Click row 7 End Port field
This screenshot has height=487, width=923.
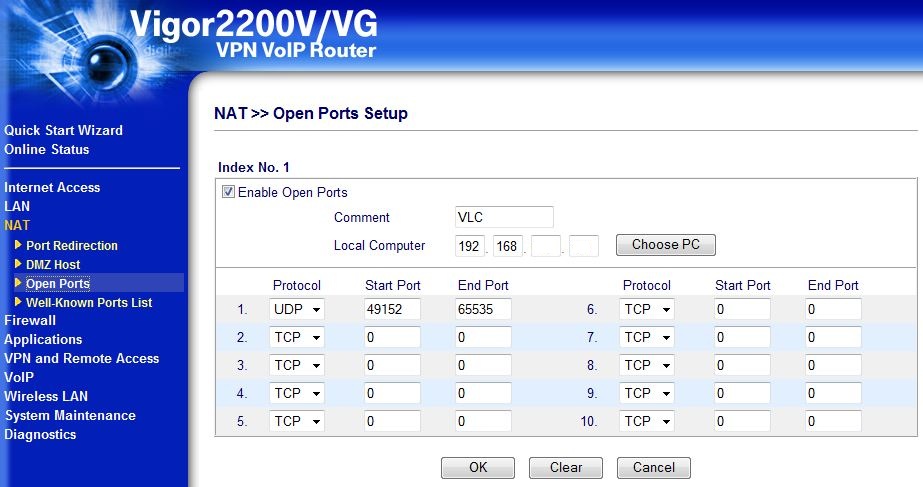pos(834,337)
